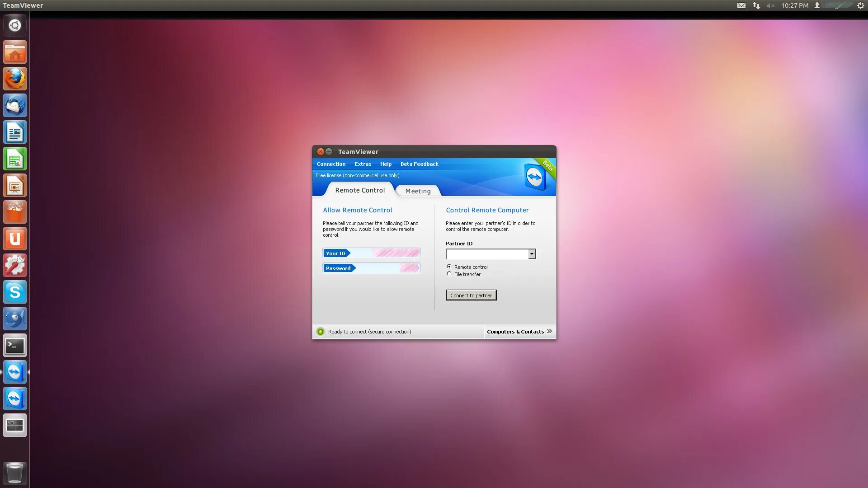This screenshot has height=488, width=868.
Task: Launch Firefox from the dock
Action: (x=15, y=79)
